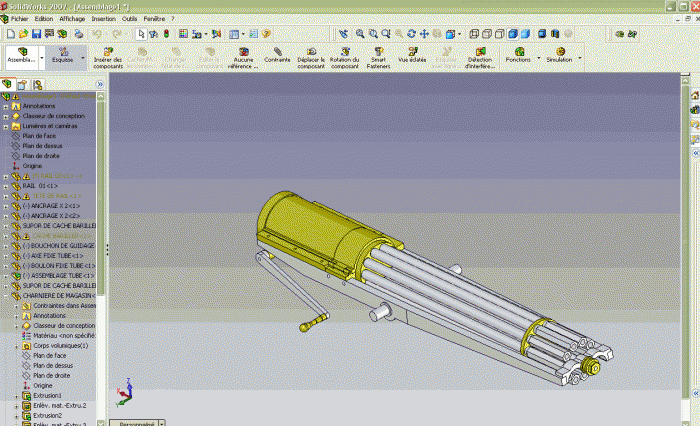Open the Insertion menu
The height and width of the screenshot is (426, 700).
coord(104,19)
